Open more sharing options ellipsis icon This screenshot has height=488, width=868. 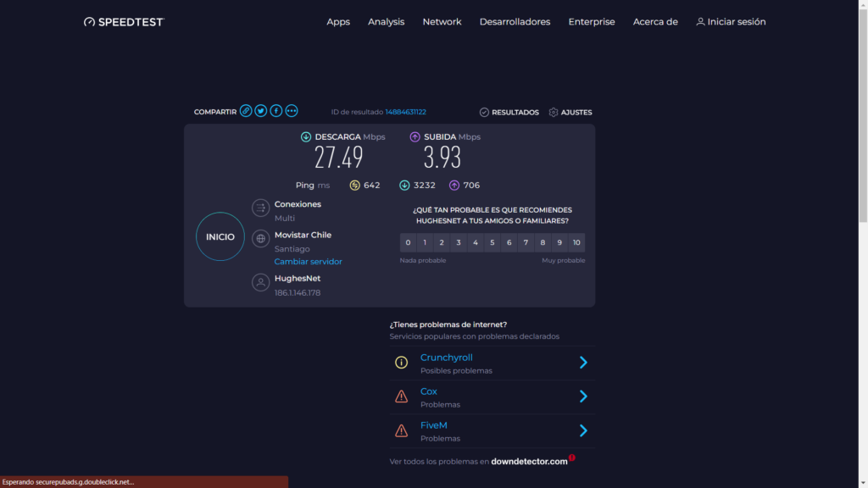click(292, 111)
